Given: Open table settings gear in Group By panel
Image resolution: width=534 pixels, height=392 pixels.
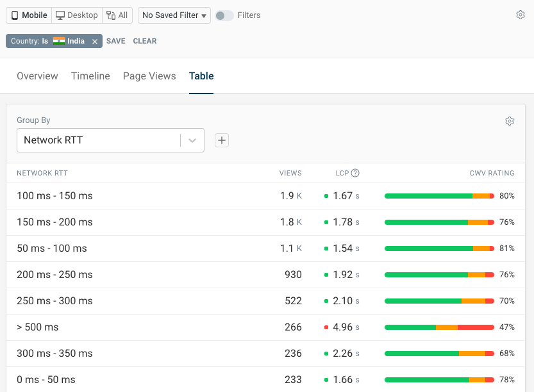Looking at the screenshot, I should [510, 121].
